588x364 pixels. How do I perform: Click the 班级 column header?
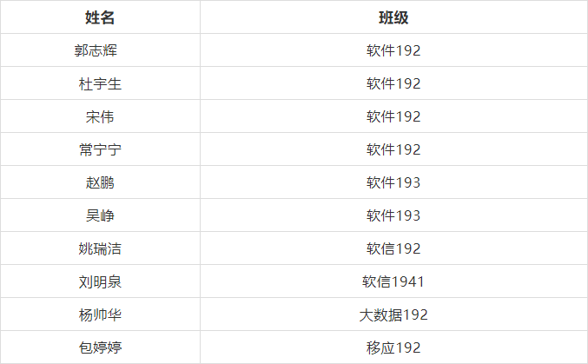pos(393,17)
